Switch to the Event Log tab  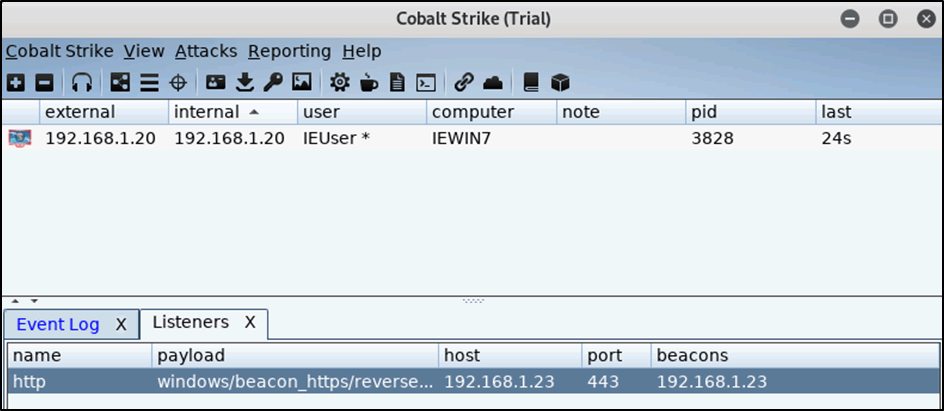point(58,325)
